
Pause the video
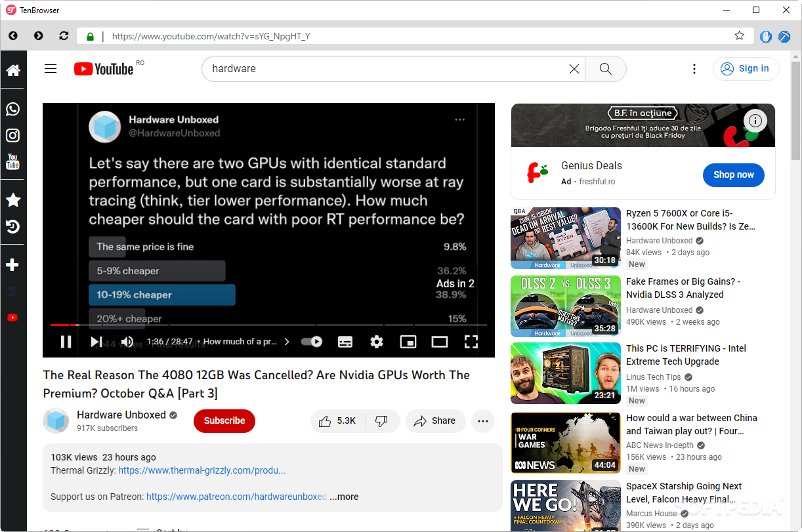coord(66,341)
